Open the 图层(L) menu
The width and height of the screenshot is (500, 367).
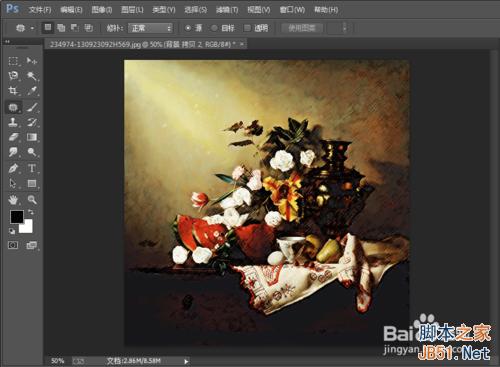pyautogui.click(x=132, y=10)
